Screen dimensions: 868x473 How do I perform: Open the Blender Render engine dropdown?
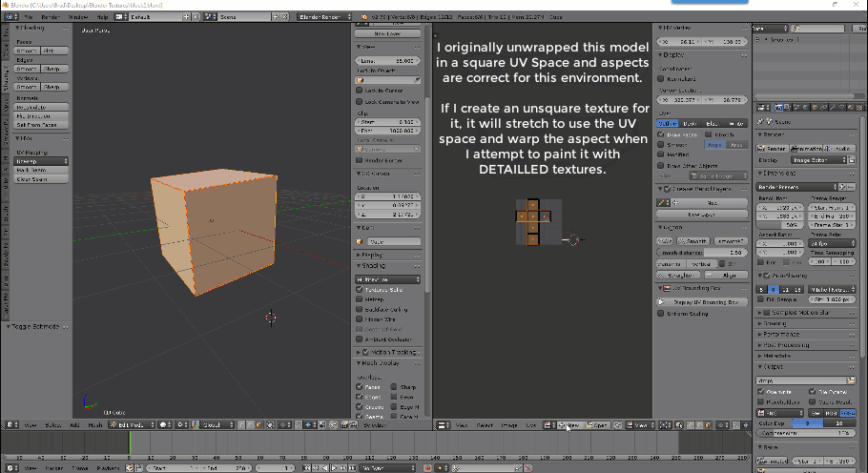point(320,17)
